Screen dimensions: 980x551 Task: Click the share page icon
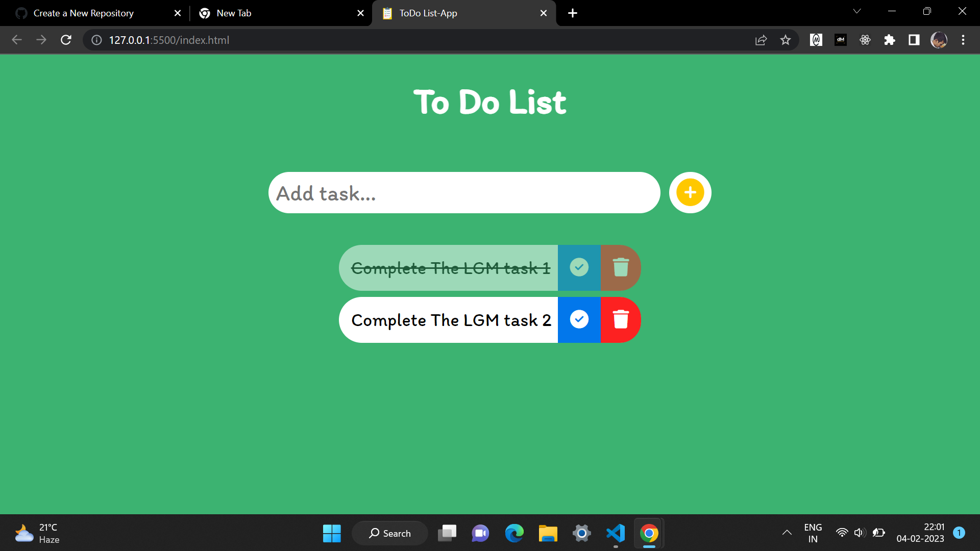(x=761, y=40)
